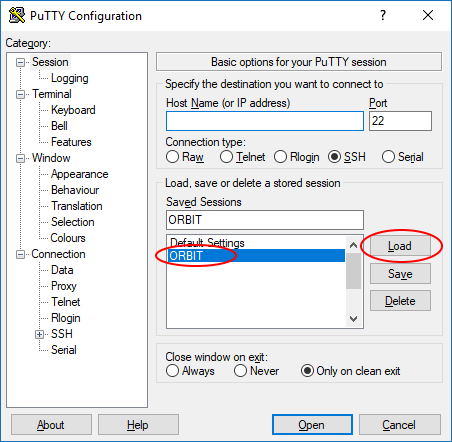The width and height of the screenshot is (452, 442).
Task: Expand the SSH tree node
Action: click(x=39, y=334)
